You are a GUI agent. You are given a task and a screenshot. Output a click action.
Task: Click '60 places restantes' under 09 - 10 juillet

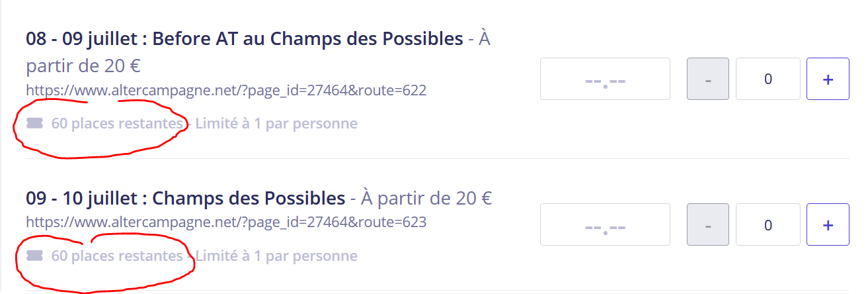coord(117,256)
